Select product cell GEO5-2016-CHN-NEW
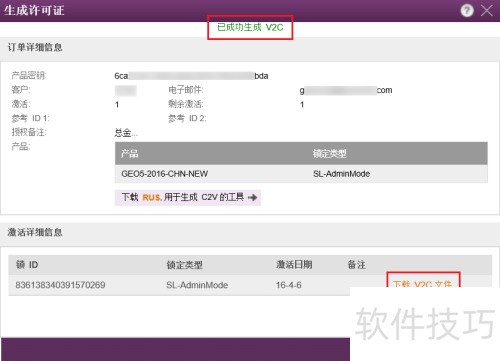 165,174
